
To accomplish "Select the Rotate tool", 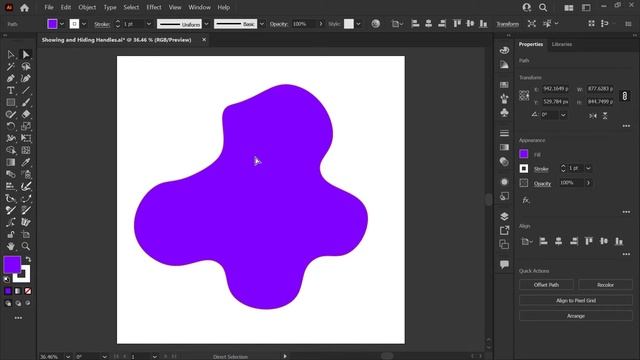I will (11, 126).
